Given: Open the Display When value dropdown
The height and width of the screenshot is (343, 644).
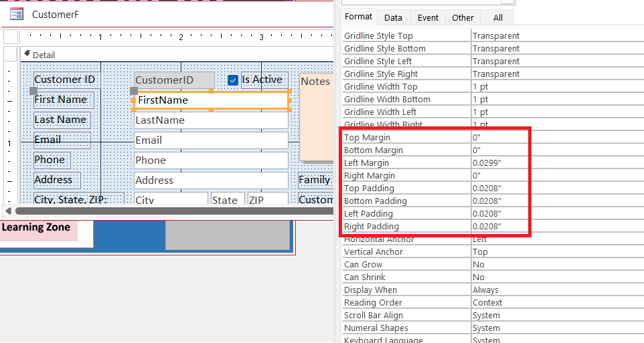Looking at the screenshot, I should click(x=557, y=290).
